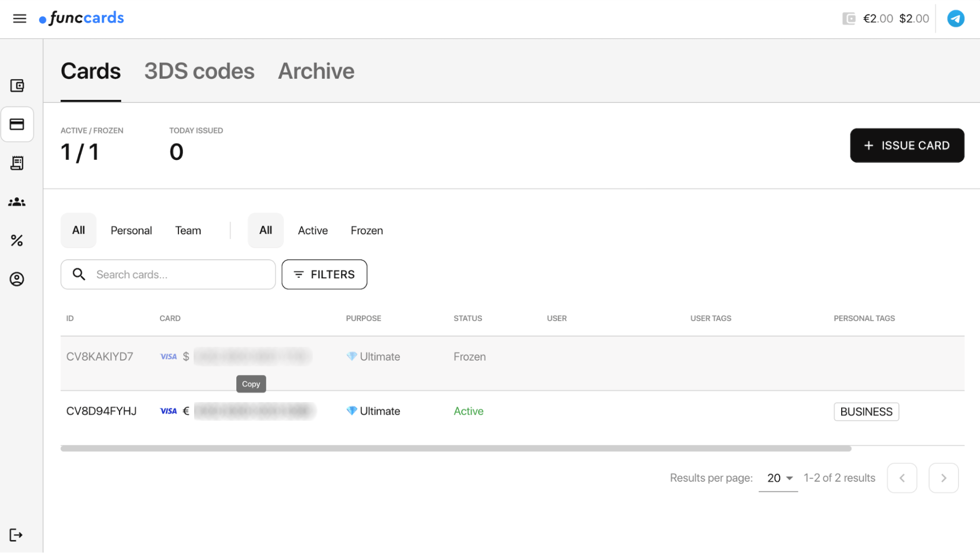Click the wallet icon in sidebar
The image size is (980, 553).
pos(17,86)
